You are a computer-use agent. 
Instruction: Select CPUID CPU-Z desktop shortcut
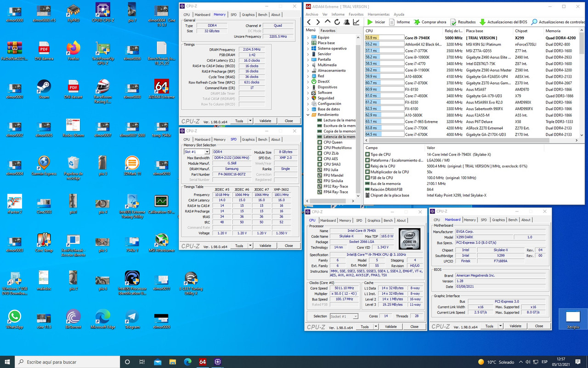(x=102, y=12)
